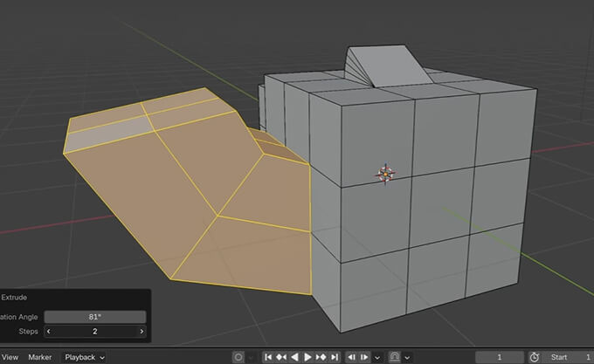594x364 pixels.
Task: Jump to the last frame
Action: (333, 357)
